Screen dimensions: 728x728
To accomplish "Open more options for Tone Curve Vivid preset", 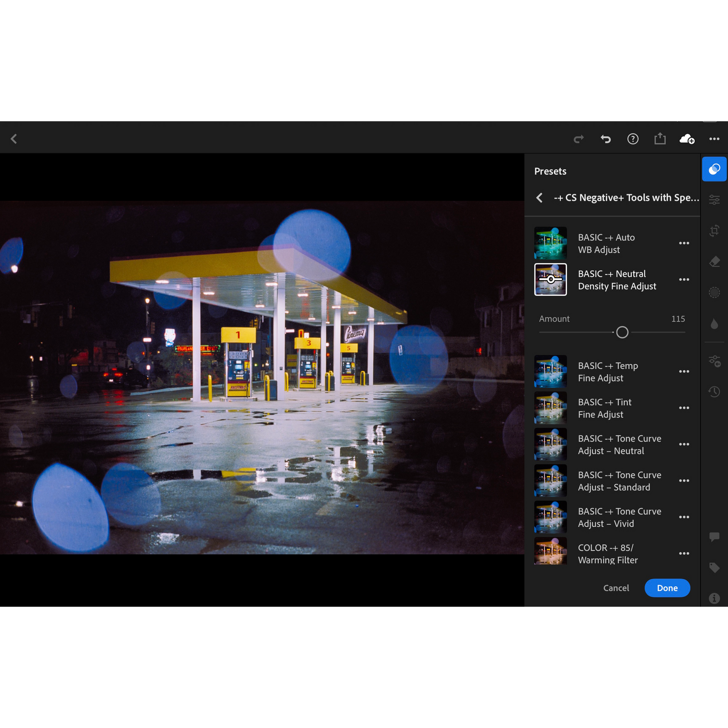I will (684, 517).
